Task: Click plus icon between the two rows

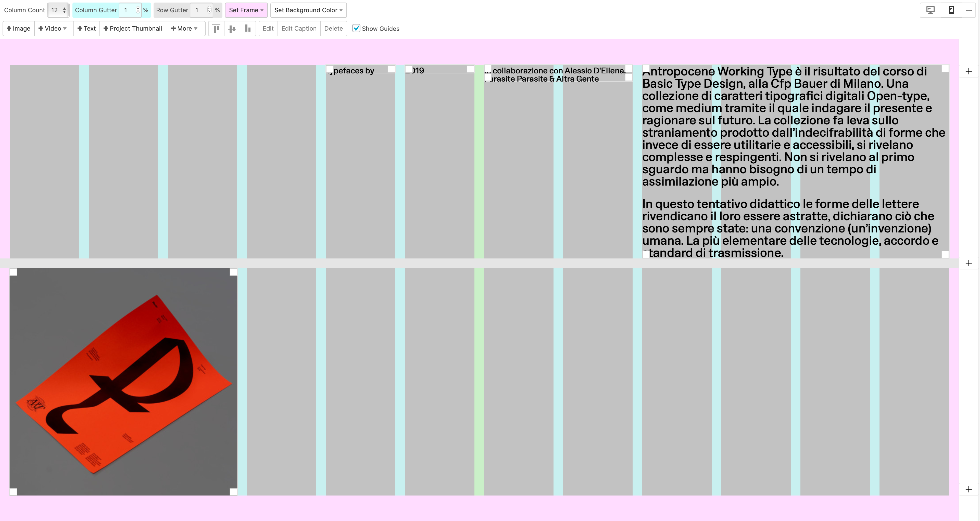Action: coord(969,263)
